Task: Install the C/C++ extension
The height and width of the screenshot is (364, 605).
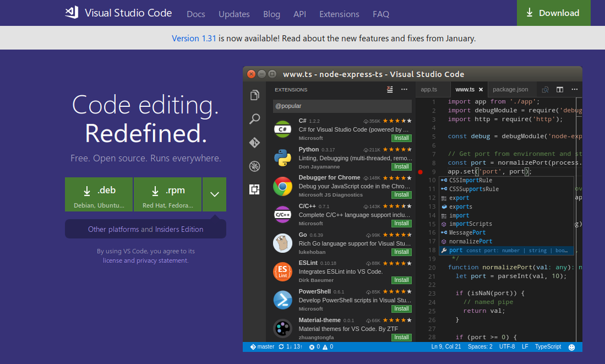Action: (x=401, y=223)
